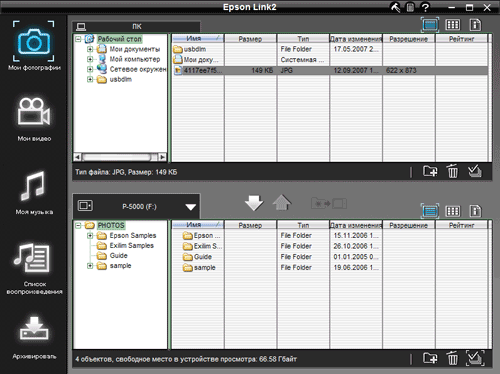500x374 pixels.
Task: Open the Archive (backup) section icon
Action: 34,328
